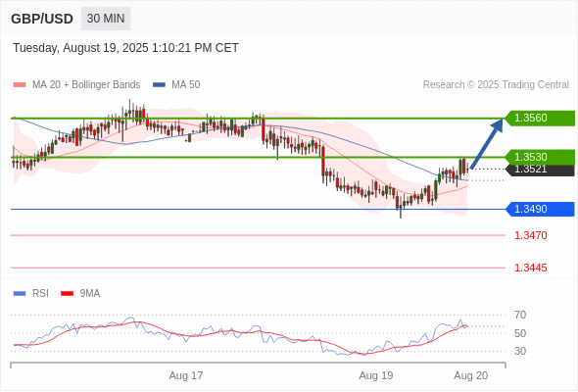Select the 1.3560 green resistance price tag

pos(540,119)
